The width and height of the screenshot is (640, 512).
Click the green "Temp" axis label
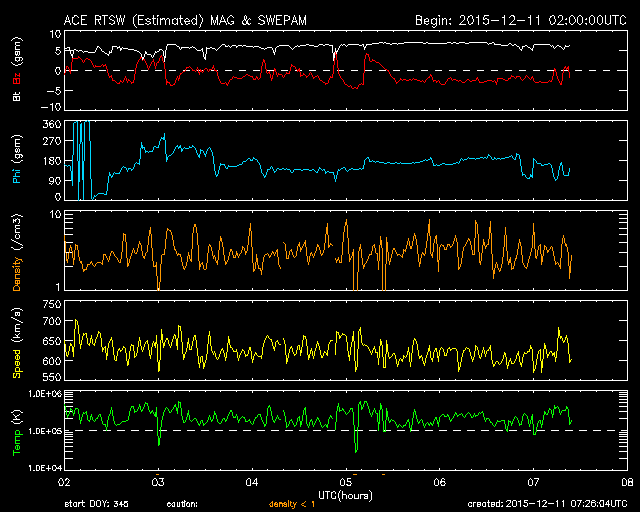tap(17, 442)
